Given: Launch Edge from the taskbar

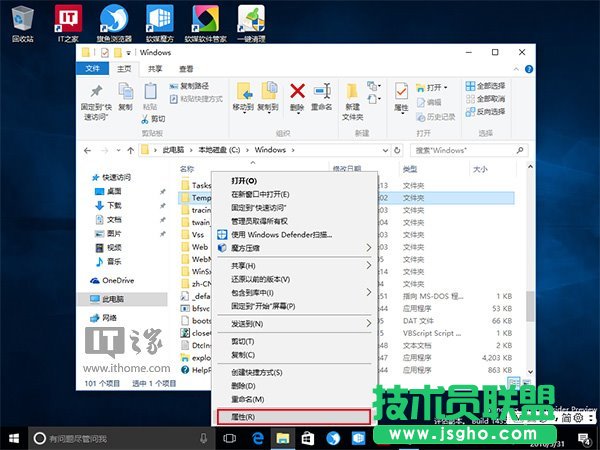Looking at the screenshot, I should click(x=257, y=439).
